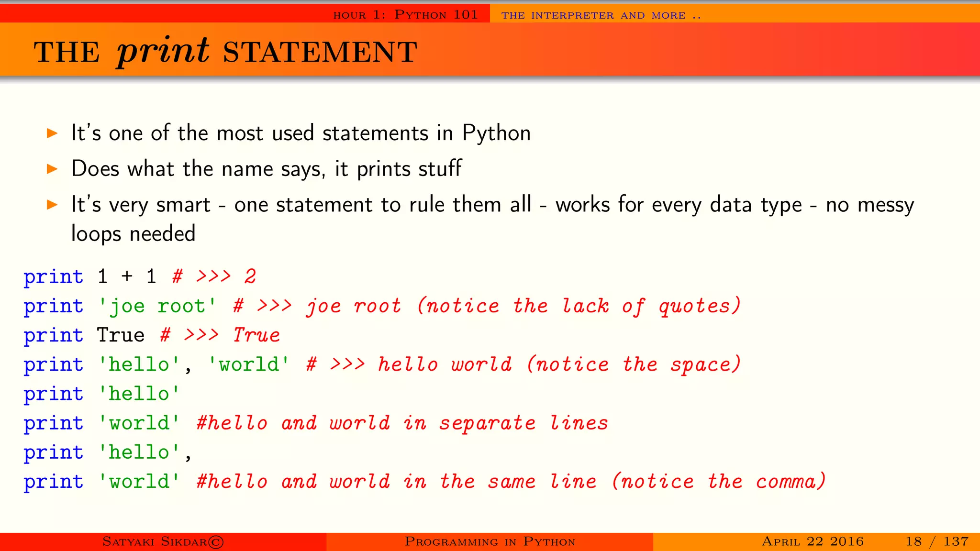Click the orange bullet before 'It's very smart'

pyautogui.click(x=52, y=205)
